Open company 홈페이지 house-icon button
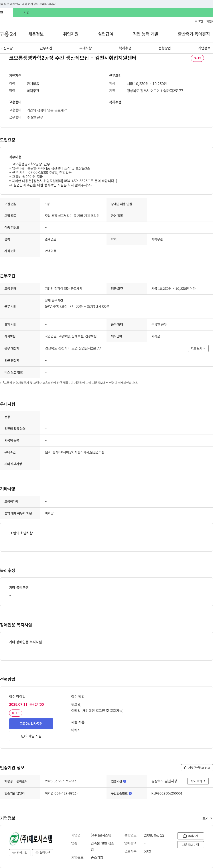The height and width of the screenshot is (868, 213). tap(190, 836)
